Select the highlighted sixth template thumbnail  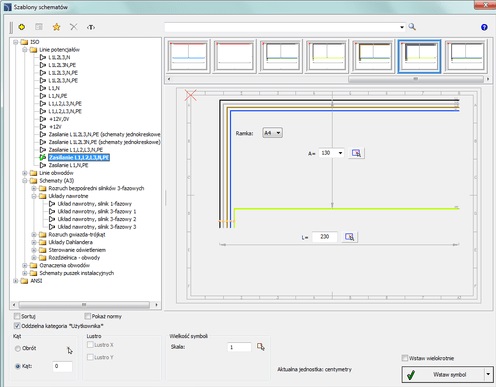tap(419, 56)
